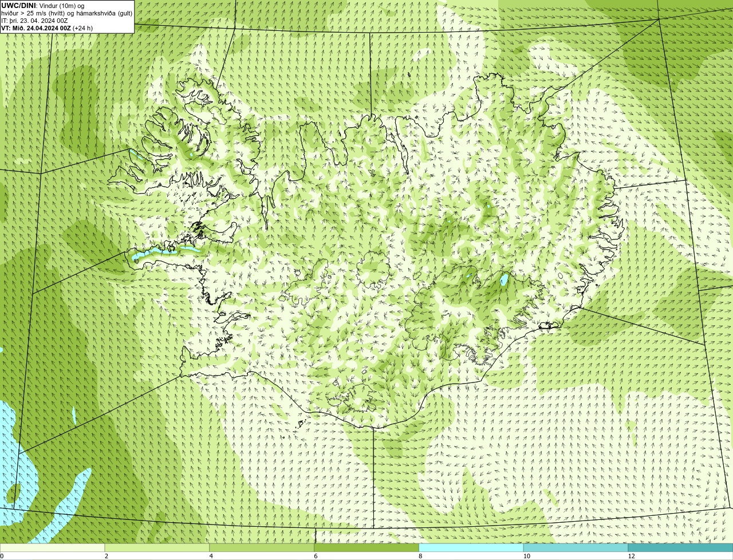The image size is (733, 560).
Task: Click the above-12 m/s teal legend swatch
Action: pos(680,548)
